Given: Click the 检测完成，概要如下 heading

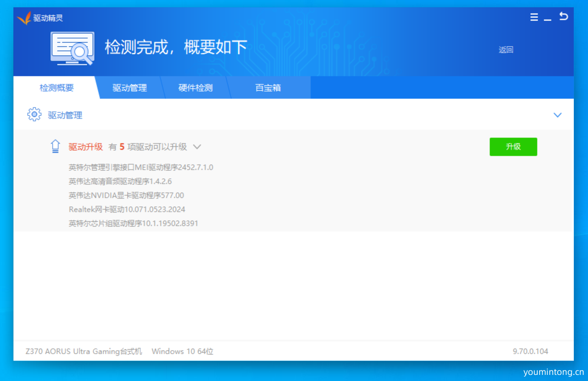Looking at the screenshot, I should 176,47.
